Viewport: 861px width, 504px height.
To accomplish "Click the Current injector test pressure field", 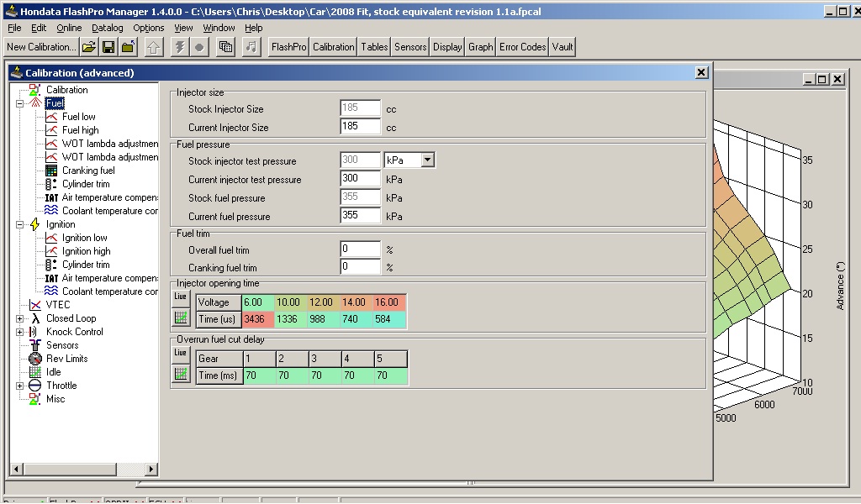I will (360, 178).
